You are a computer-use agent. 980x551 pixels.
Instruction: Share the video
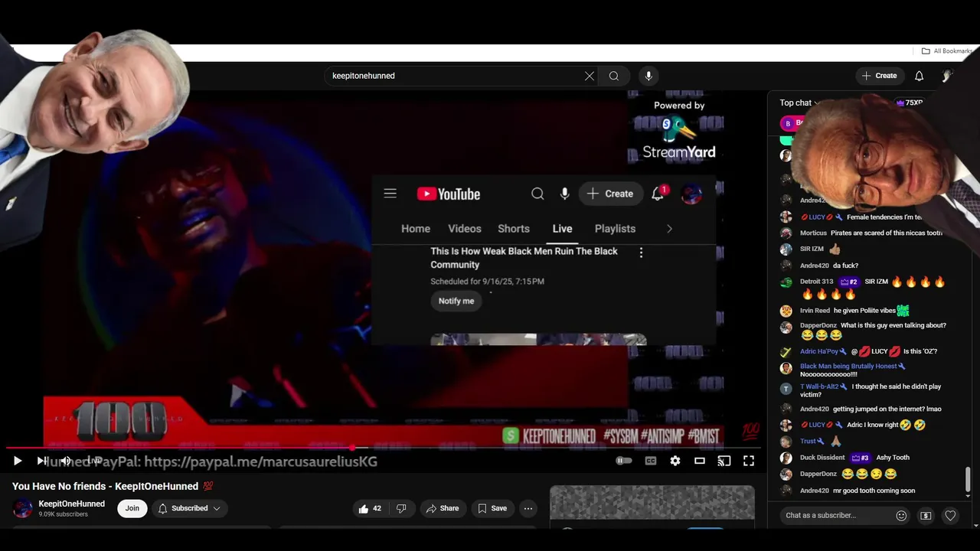click(443, 508)
